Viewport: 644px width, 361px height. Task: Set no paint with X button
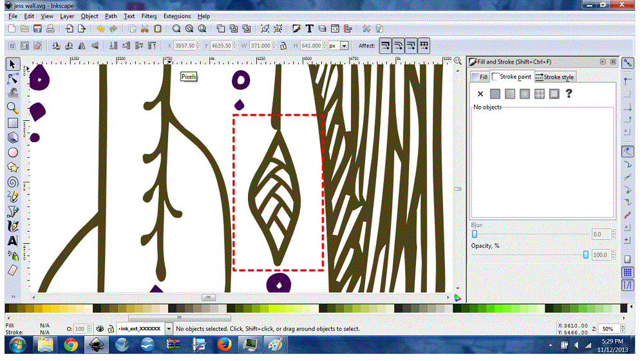click(x=480, y=94)
